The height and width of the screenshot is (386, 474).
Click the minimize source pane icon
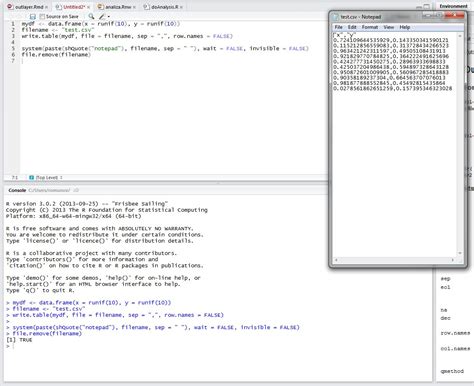coord(419,7)
